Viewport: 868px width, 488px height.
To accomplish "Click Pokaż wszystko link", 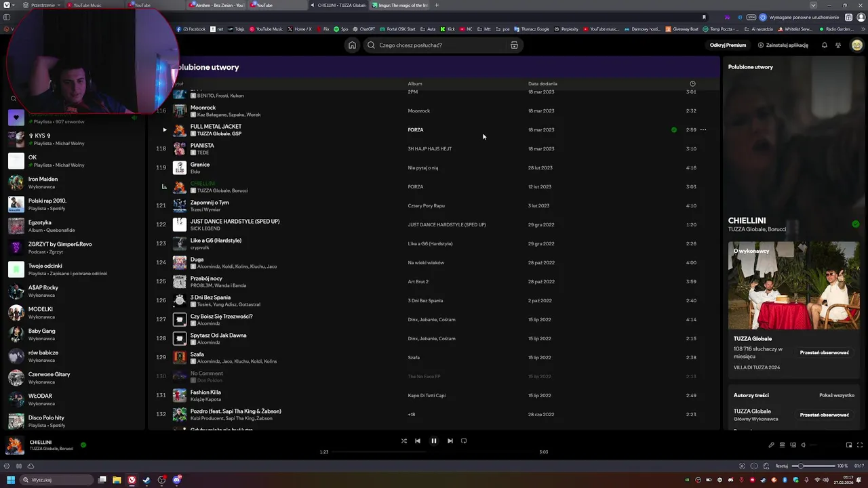I will [x=837, y=395].
